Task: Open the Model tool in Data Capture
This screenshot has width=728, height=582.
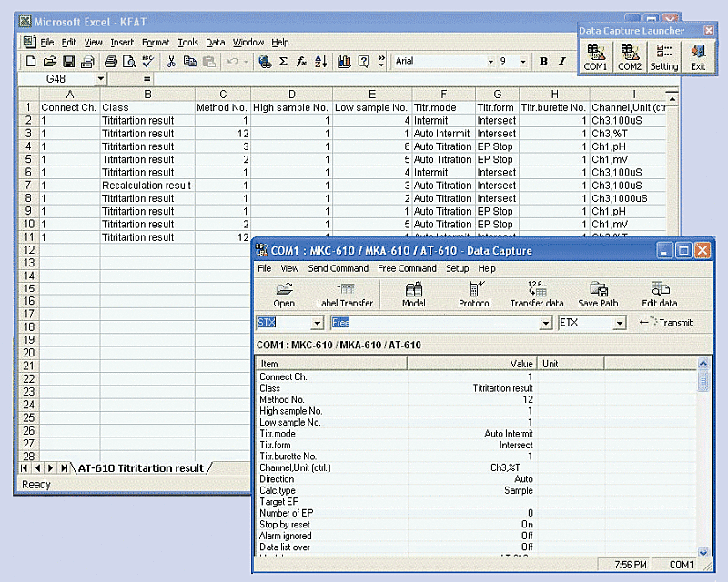Action: pyautogui.click(x=413, y=294)
